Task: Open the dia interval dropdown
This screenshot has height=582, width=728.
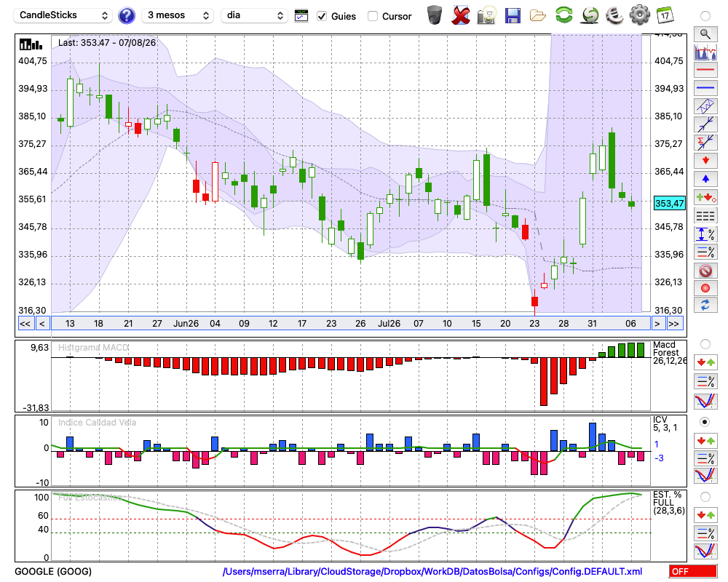Action: click(x=254, y=15)
